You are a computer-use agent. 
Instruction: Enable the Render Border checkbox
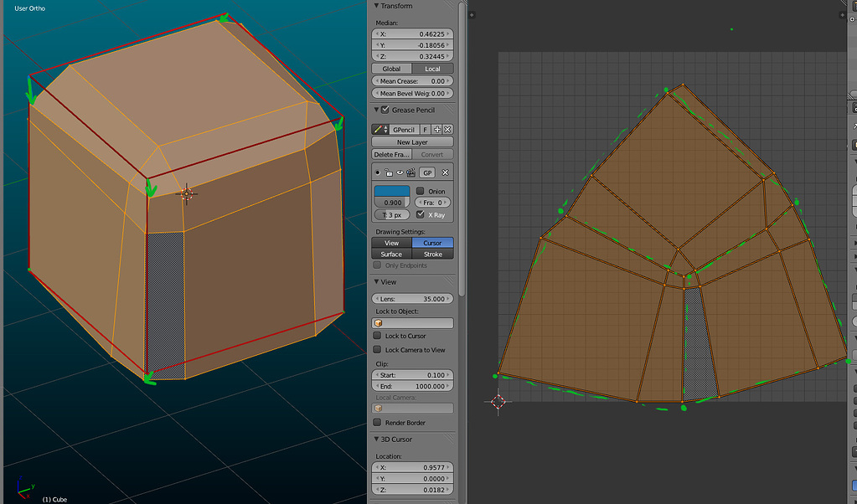click(x=377, y=423)
